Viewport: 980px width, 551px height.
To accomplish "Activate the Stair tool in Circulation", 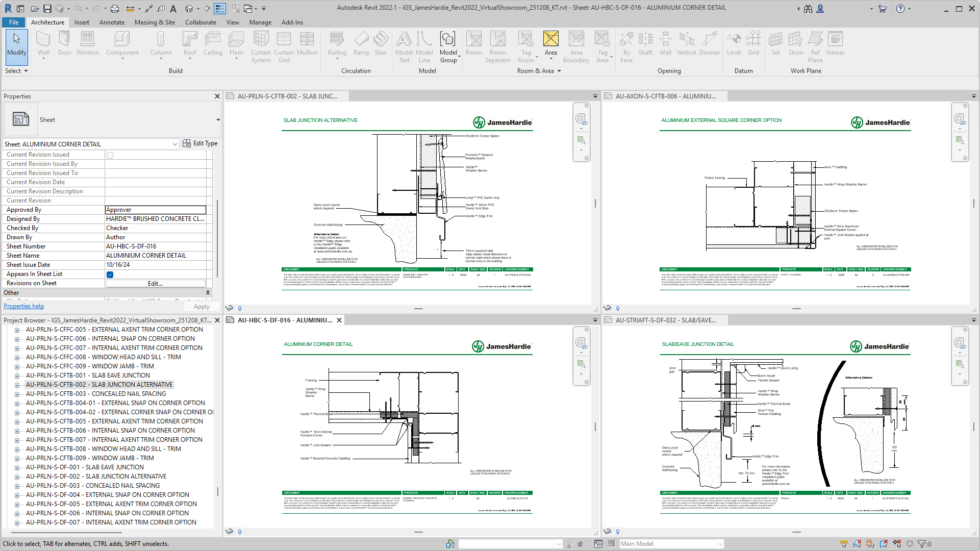I will pyautogui.click(x=381, y=44).
